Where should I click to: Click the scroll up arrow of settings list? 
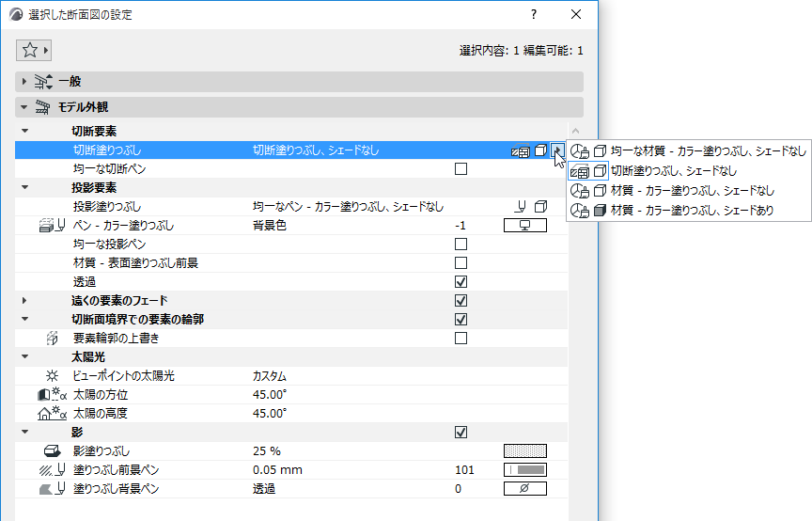pos(575,131)
